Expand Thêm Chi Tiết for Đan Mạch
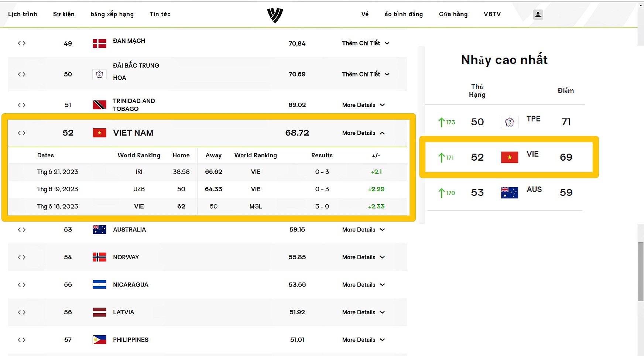The height and width of the screenshot is (356, 644). 366,43
